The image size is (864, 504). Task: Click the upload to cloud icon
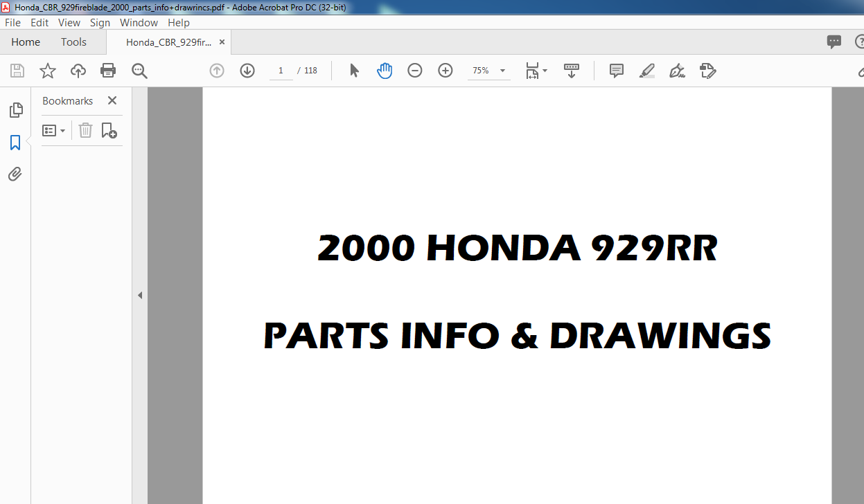[x=78, y=71]
